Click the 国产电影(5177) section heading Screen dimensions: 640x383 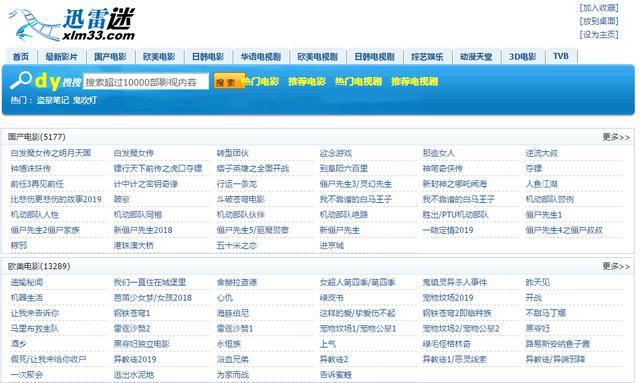(x=37, y=137)
